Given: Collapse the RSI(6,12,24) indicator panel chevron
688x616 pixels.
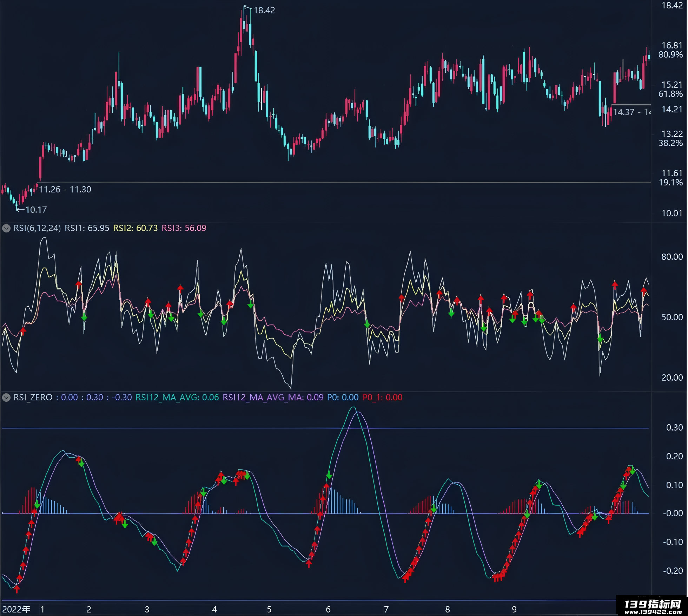Looking at the screenshot, I should (x=6, y=228).
